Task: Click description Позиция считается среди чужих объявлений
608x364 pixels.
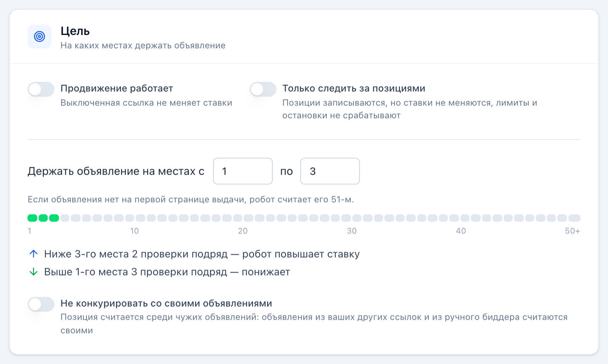Action: 314,324
